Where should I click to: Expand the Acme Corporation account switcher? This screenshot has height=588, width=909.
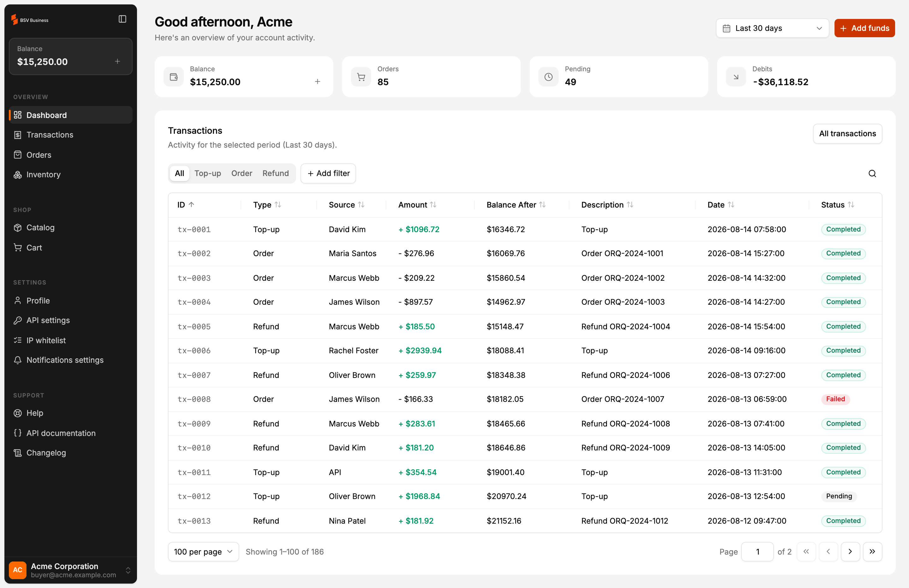click(x=71, y=570)
